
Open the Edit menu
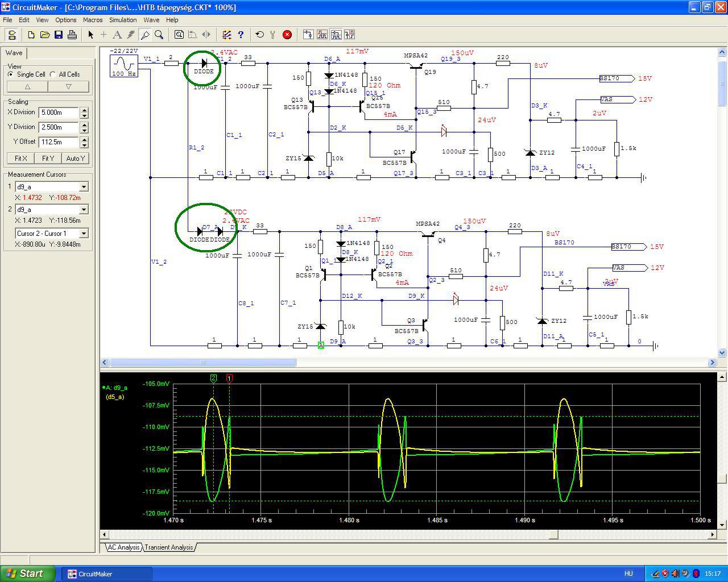[24, 20]
